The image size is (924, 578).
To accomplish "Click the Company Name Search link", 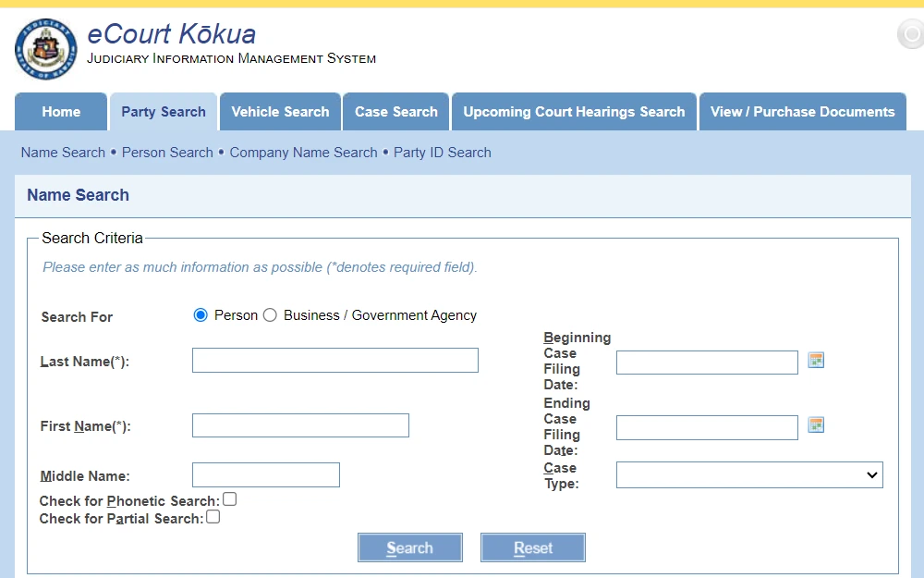I will pos(303,153).
